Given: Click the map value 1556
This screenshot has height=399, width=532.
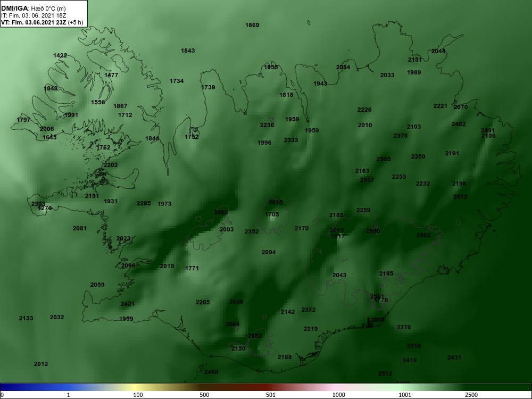Looking at the screenshot, I should (x=98, y=102).
